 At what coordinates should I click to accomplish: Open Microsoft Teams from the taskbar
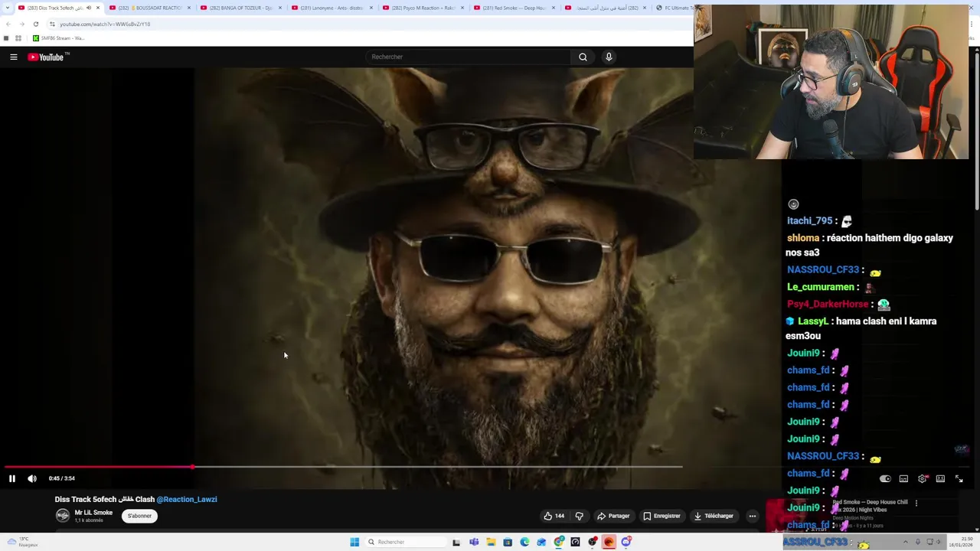tap(474, 542)
